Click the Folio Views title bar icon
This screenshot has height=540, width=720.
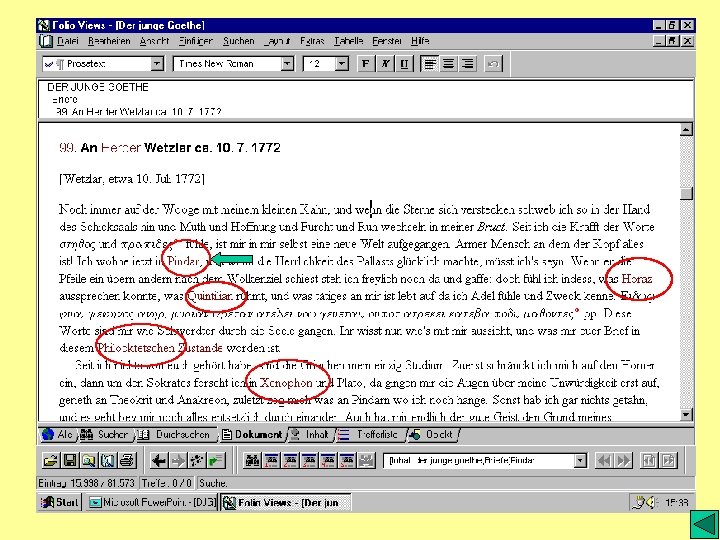click(x=44, y=25)
